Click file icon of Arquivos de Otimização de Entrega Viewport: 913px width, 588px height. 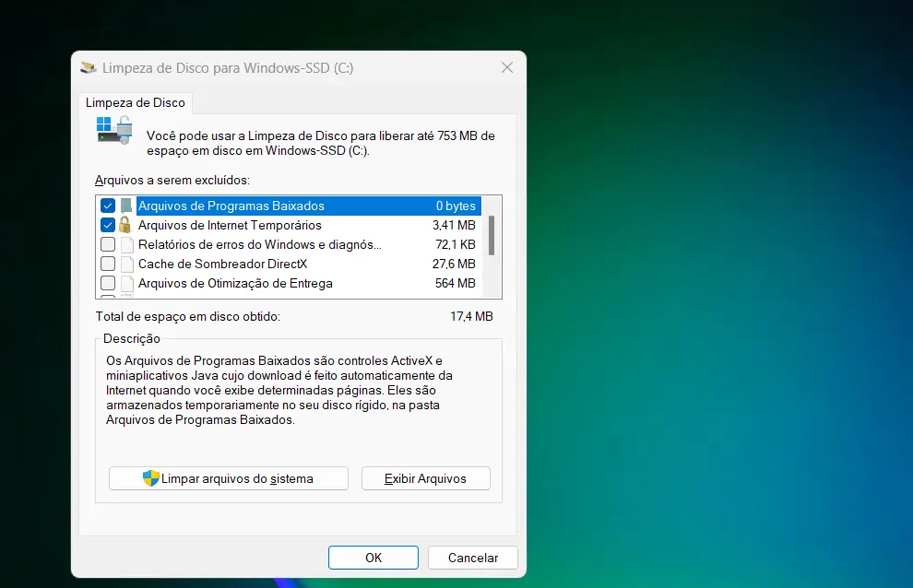[x=126, y=283]
